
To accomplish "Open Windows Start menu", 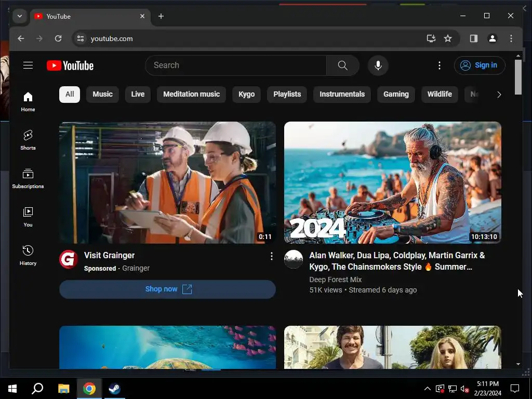I will pyautogui.click(x=12, y=389).
